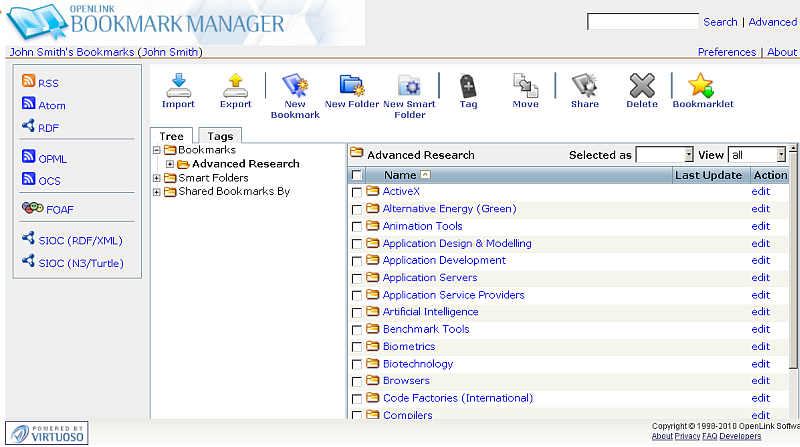Click the Tag toolbar icon
This screenshot has width=800, height=447.
tap(468, 86)
